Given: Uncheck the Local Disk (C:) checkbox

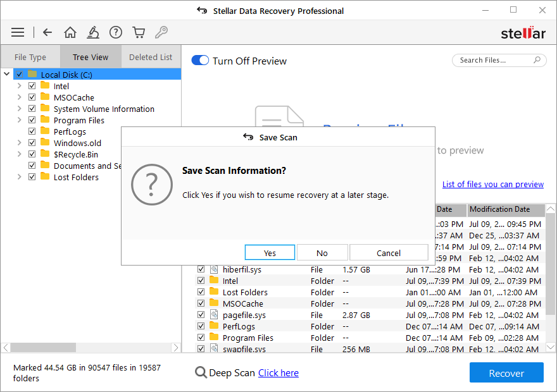Looking at the screenshot, I should click(x=20, y=75).
